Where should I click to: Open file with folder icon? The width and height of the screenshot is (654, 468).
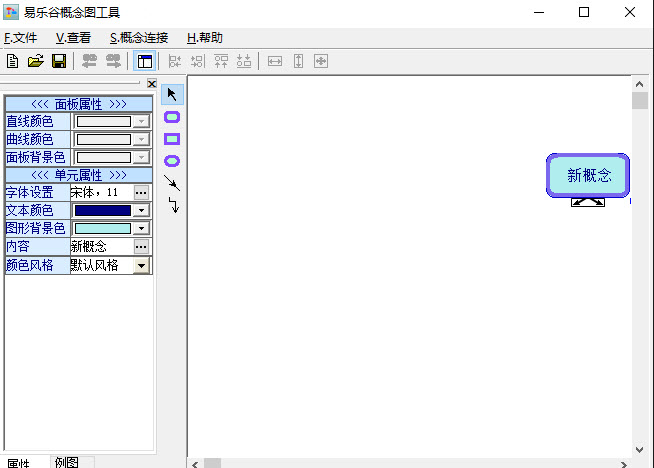(35, 61)
